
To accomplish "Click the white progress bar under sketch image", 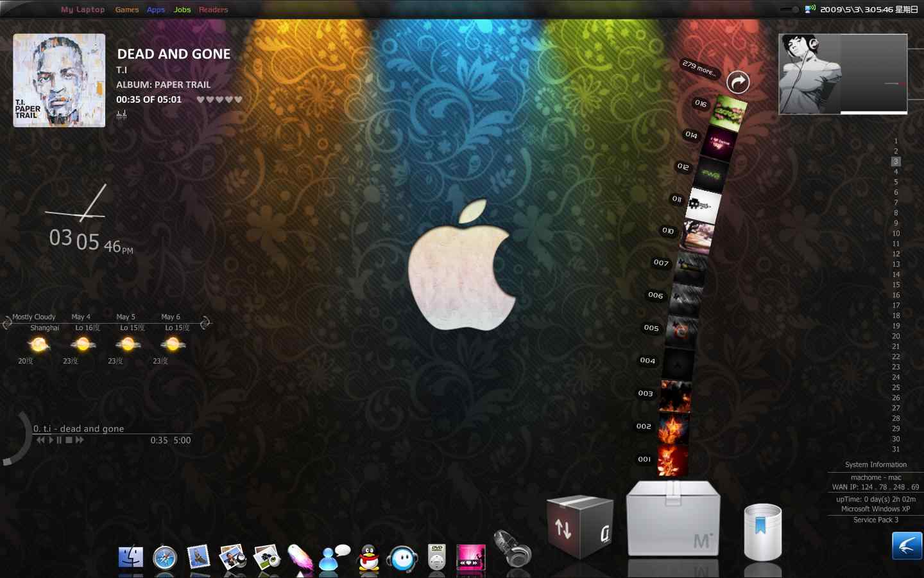I will [x=873, y=113].
